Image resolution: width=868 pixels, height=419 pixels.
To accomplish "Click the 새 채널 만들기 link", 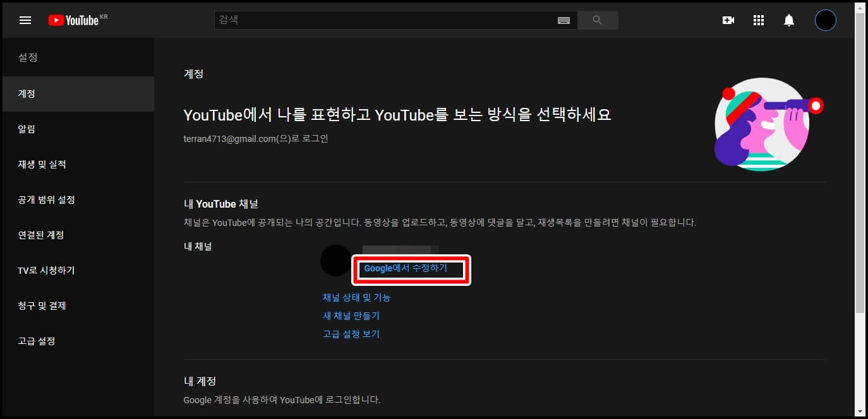I will (x=351, y=316).
